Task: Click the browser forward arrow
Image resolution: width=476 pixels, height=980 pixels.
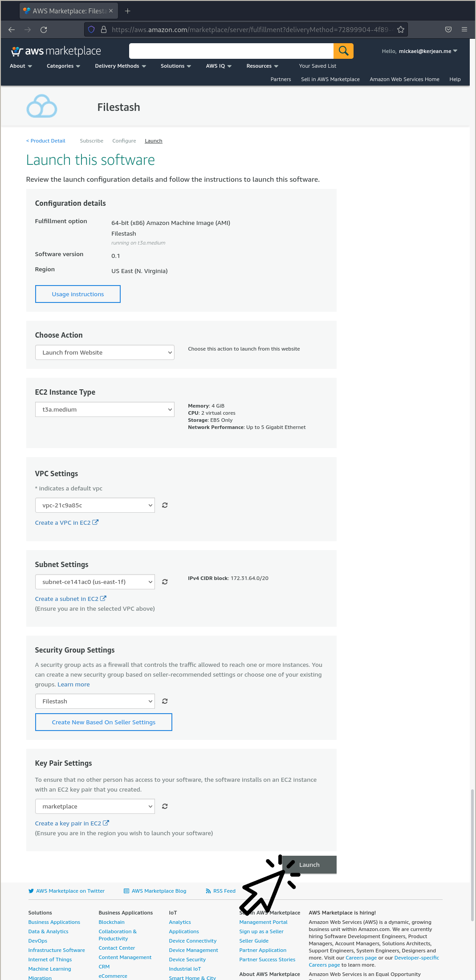Action: [x=28, y=30]
